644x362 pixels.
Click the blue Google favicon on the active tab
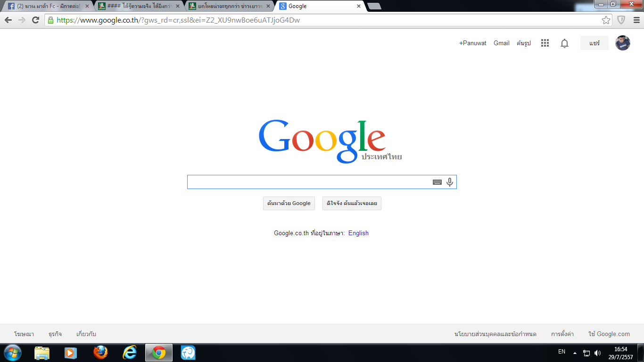282,7
